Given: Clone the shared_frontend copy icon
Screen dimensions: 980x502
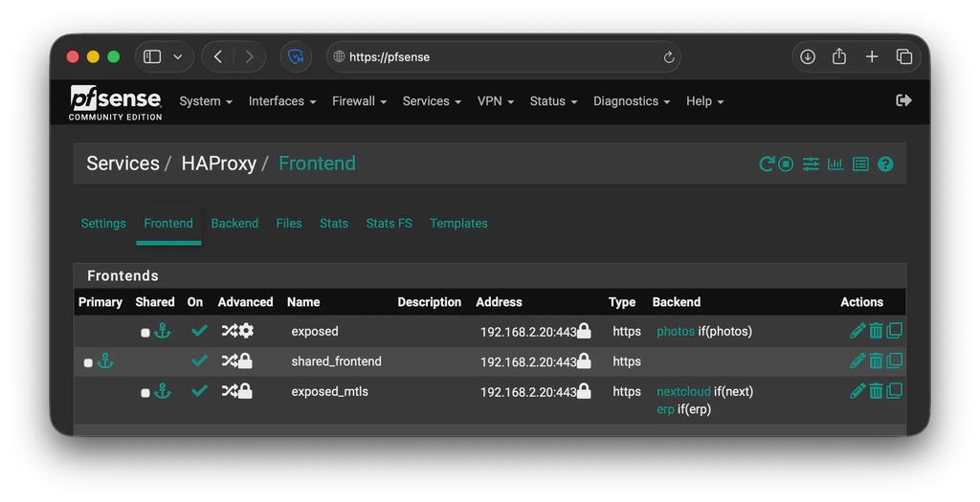Looking at the screenshot, I should [895, 360].
